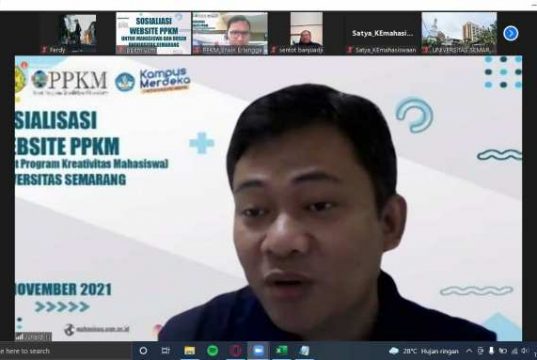This screenshot has height=360, width=537.
Task: Select the participant thumbnail of man with glasses
Action: click(x=230, y=33)
